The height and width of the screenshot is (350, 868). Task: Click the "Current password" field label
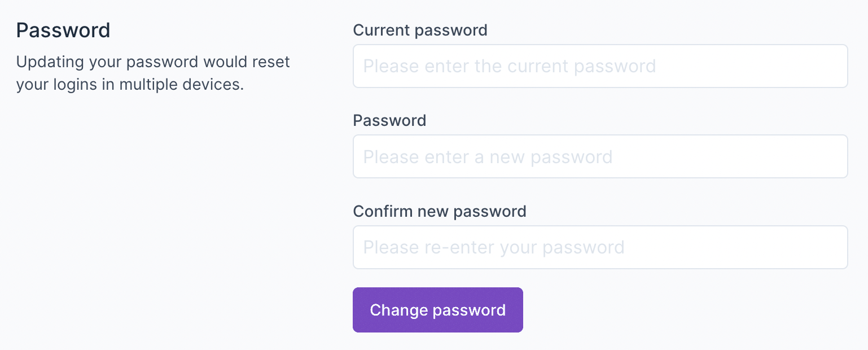point(420,30)
